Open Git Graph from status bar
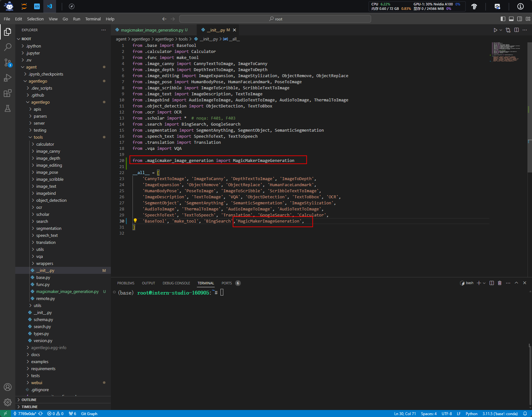 coord(89,413)
